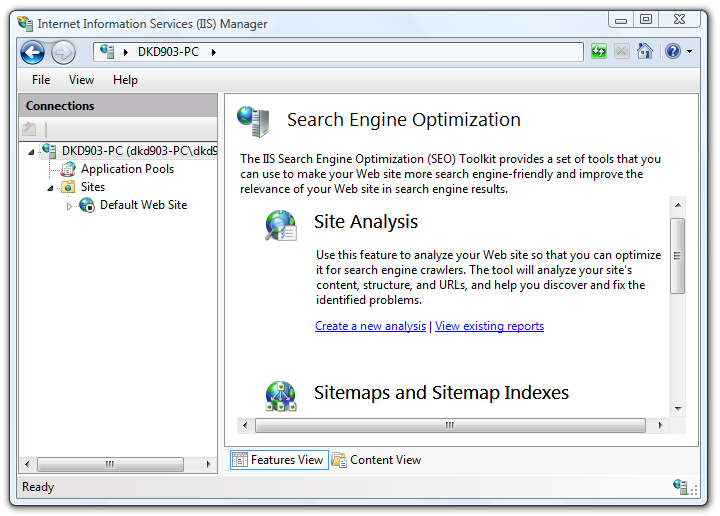The width and height of the screenshot is (720, 516).
Task: Click the Site Analysis magnifier icon
Action: tap(280, 225)
